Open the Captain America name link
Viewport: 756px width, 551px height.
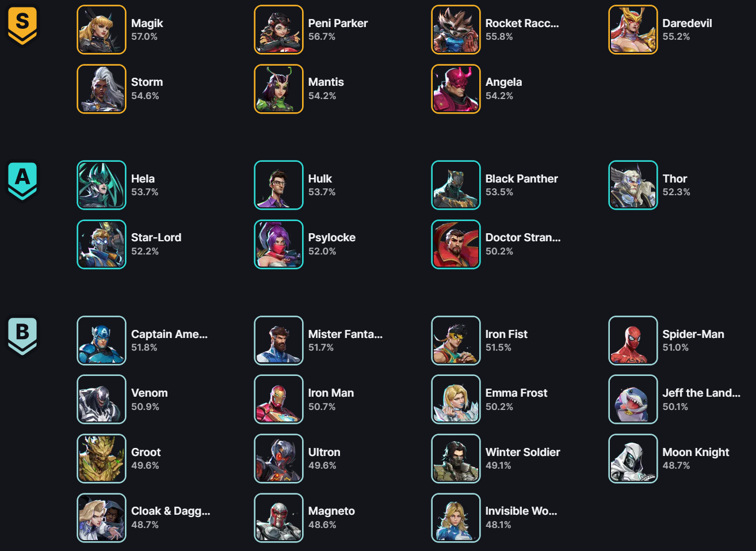(169, 334)
